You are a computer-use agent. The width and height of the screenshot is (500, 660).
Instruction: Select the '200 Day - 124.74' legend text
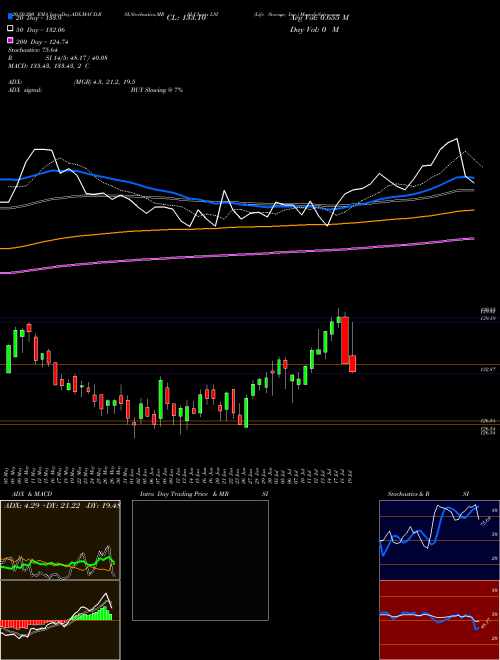tap(43, 42)
